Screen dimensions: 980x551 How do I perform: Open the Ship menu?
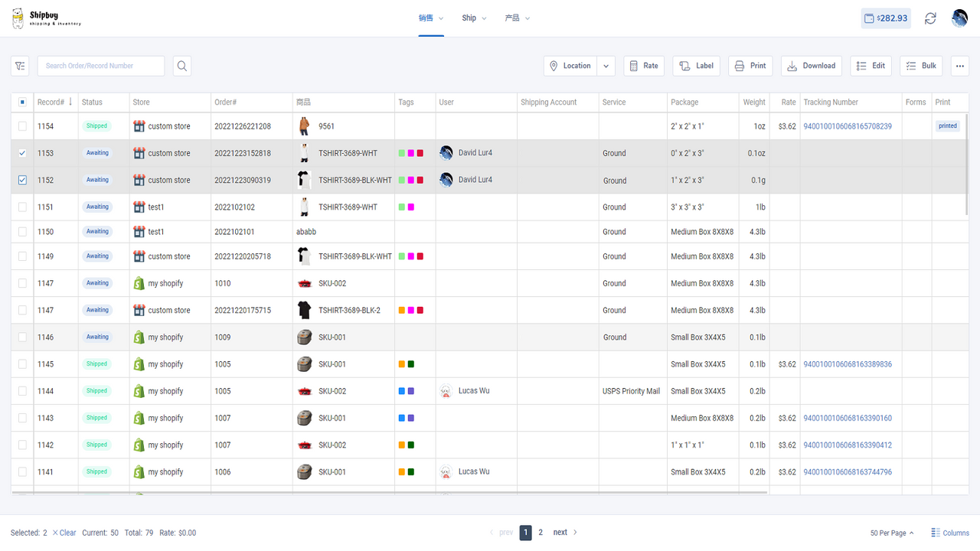pyautogui.click(x=474, y=18)
